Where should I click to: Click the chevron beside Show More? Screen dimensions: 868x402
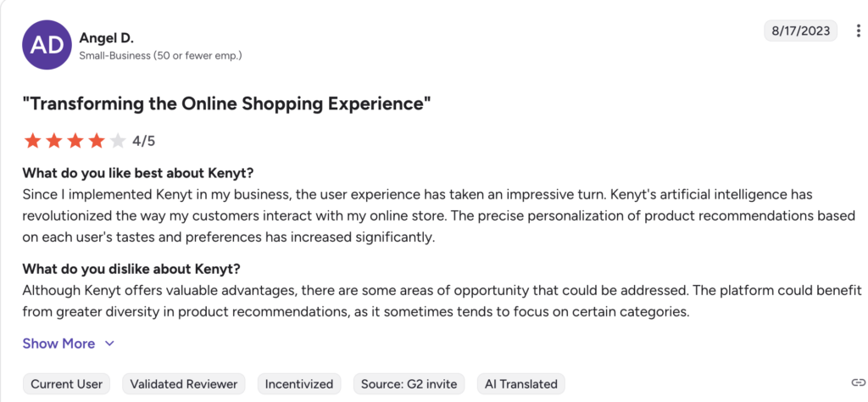point(109,343)
